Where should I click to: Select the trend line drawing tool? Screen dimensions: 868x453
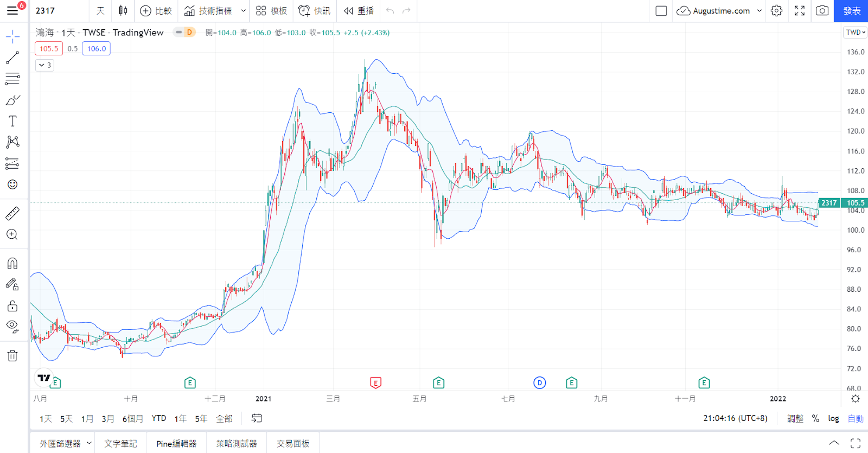(12, 58)
